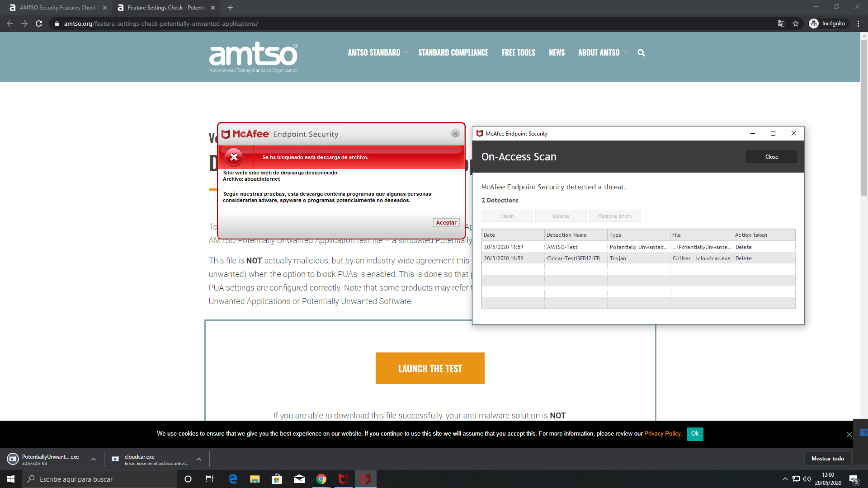Open the Privacy Policy link

pyautogui.click(x=662, y=434)
